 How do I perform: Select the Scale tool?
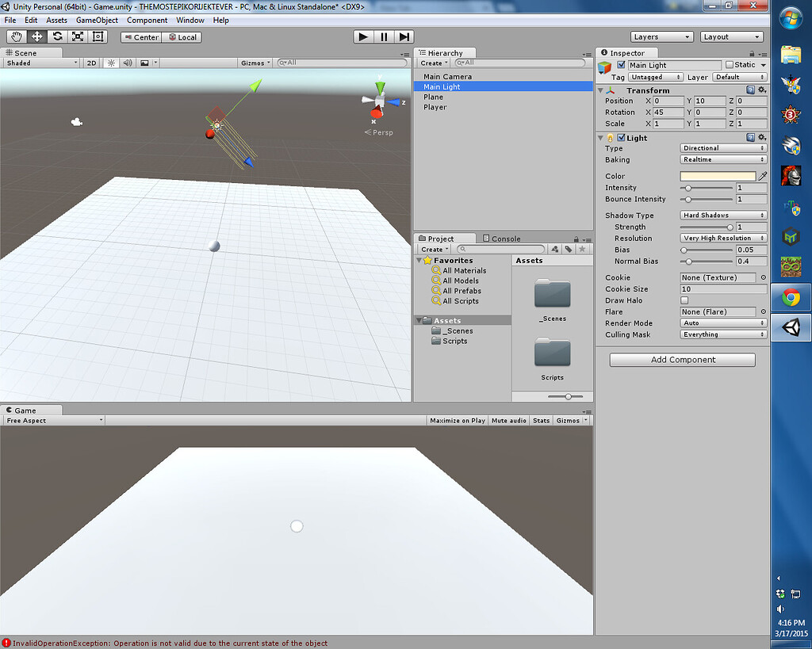point(76,36)
